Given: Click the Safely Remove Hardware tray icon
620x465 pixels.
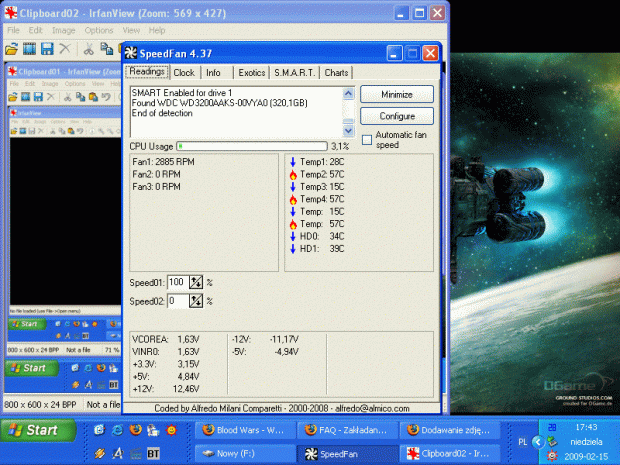Looking at the screenshot, I should pyautogui.click(x=552, y=441).
